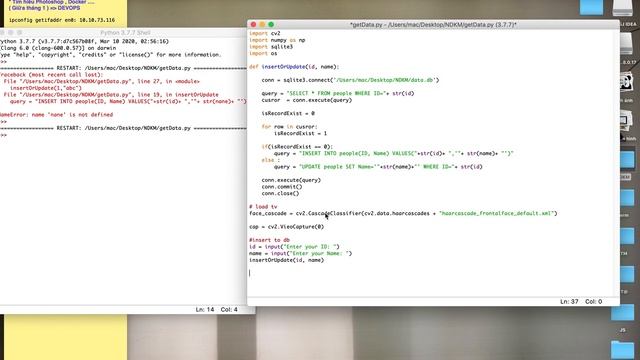Click the Ln: 14 indicator in Shell status bar

click(x=204, y=310)
